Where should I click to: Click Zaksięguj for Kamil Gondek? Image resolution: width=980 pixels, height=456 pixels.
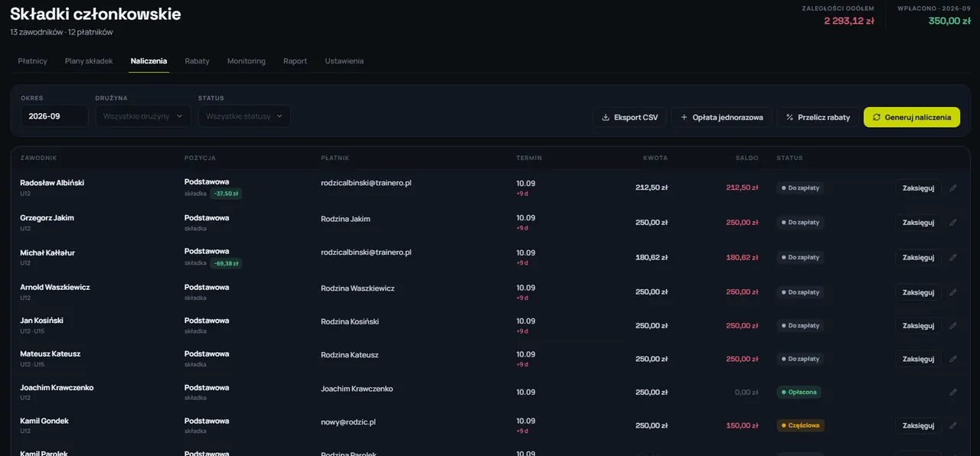[x=919, y=425]
